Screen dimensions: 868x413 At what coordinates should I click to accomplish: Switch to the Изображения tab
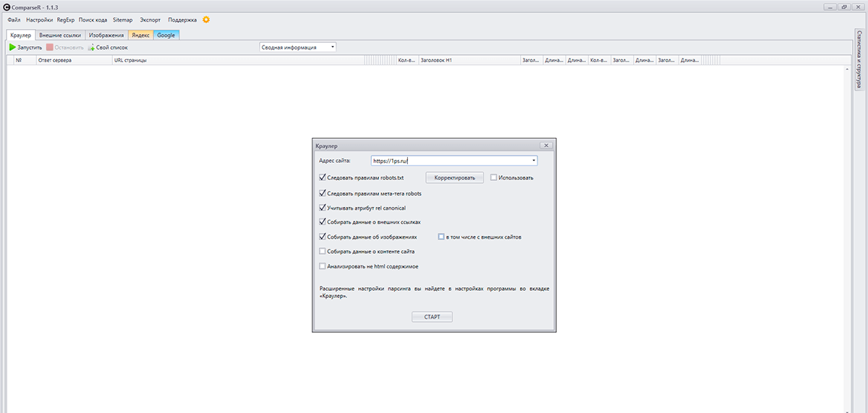(x=106, y=35)
